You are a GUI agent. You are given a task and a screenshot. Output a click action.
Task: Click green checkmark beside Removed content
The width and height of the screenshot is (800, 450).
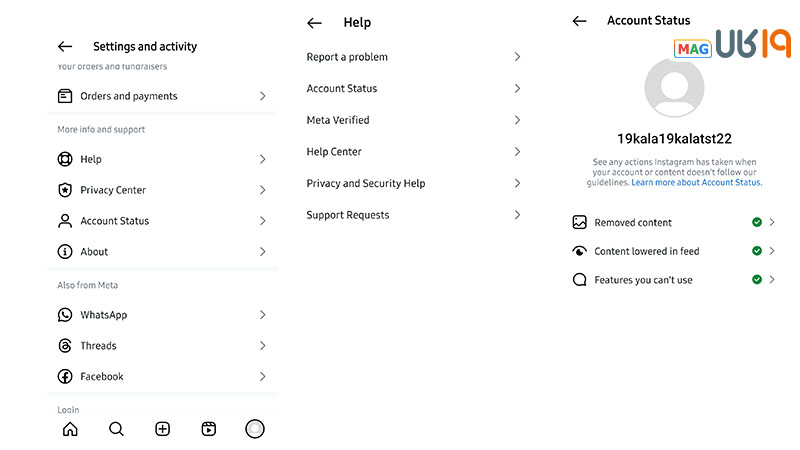point(757,222)
